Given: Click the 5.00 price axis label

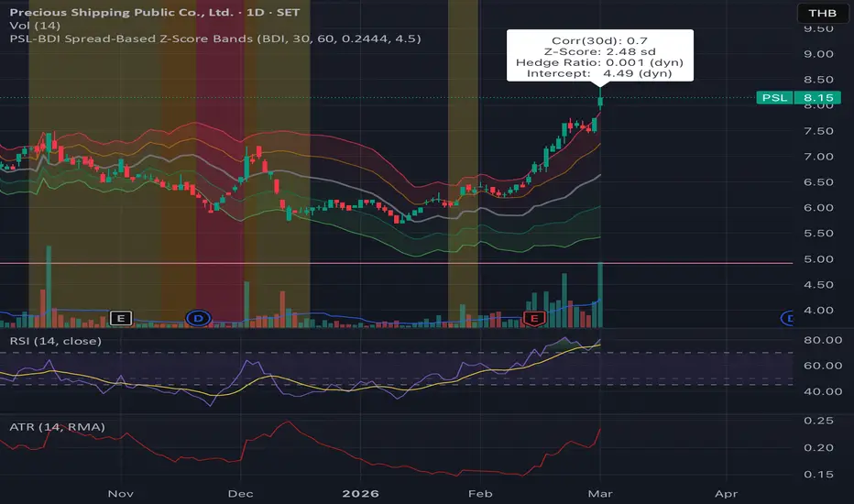Looking at the screenshot, I should pos(818,259).
